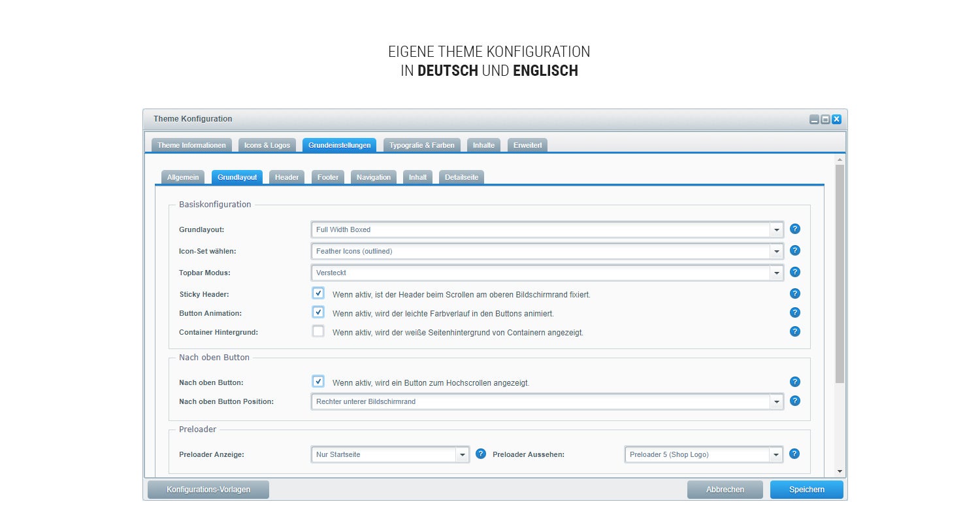
Task: Click the Konfigurations-Vorlagen button
Action: [208, 490]
